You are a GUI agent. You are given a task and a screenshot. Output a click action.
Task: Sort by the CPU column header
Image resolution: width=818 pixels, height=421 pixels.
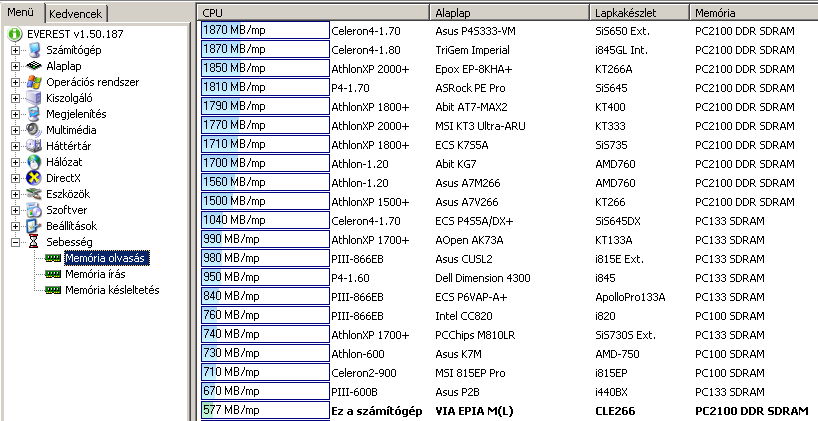click(x=314, y=13)
